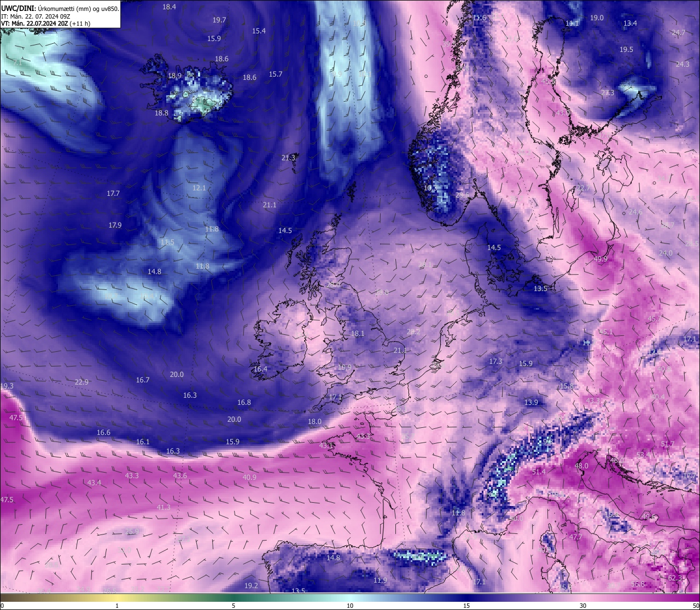Select the 27.3 value over Finland
Viewport: 700px width, 610px height.
point(608,93)
